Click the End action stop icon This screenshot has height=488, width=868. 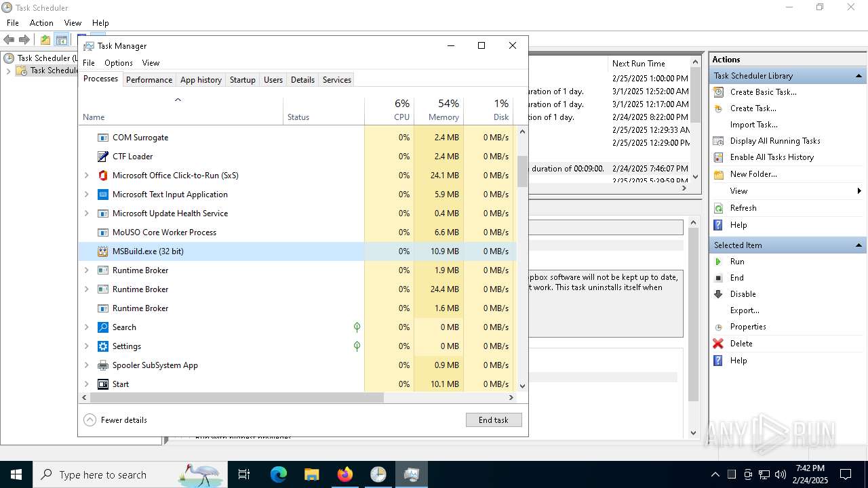point(718,278)
